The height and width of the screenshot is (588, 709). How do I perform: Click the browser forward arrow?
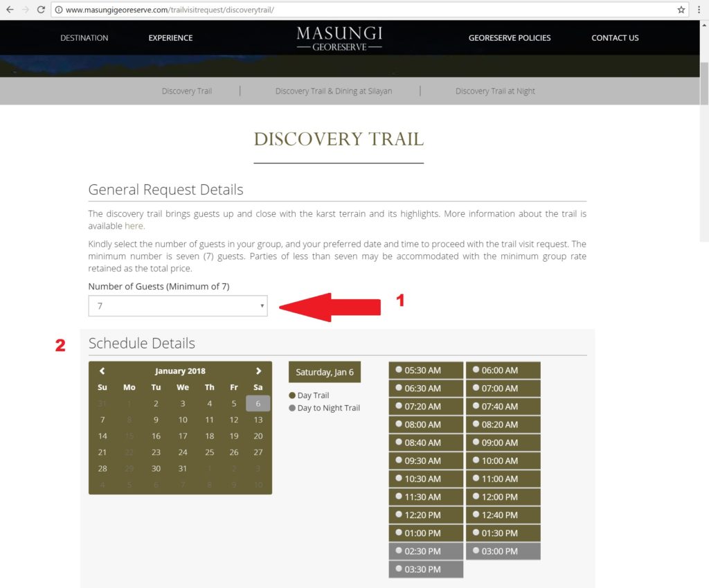pos(26,10)
